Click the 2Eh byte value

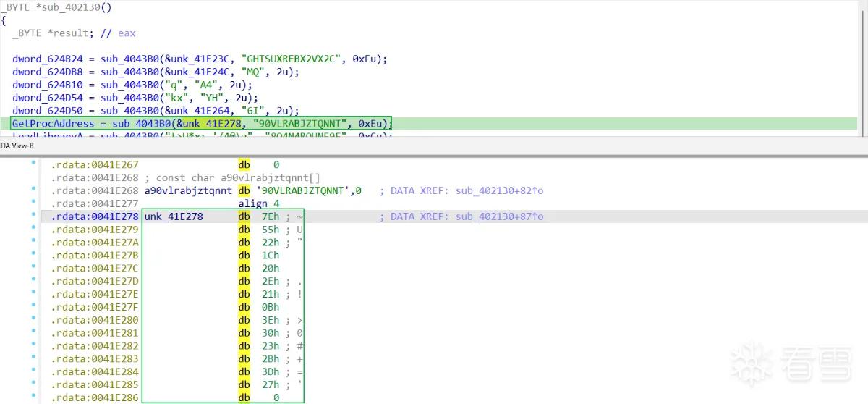(x=272, y=282)
